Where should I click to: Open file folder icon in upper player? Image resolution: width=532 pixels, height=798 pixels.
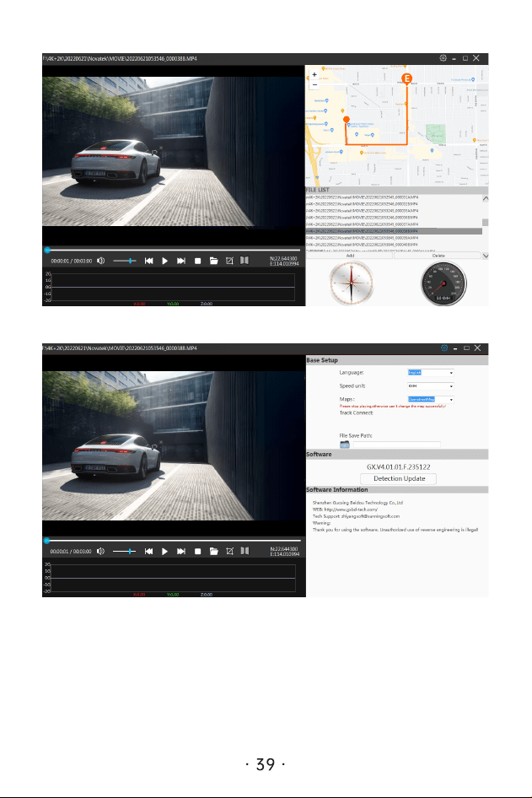213,261
